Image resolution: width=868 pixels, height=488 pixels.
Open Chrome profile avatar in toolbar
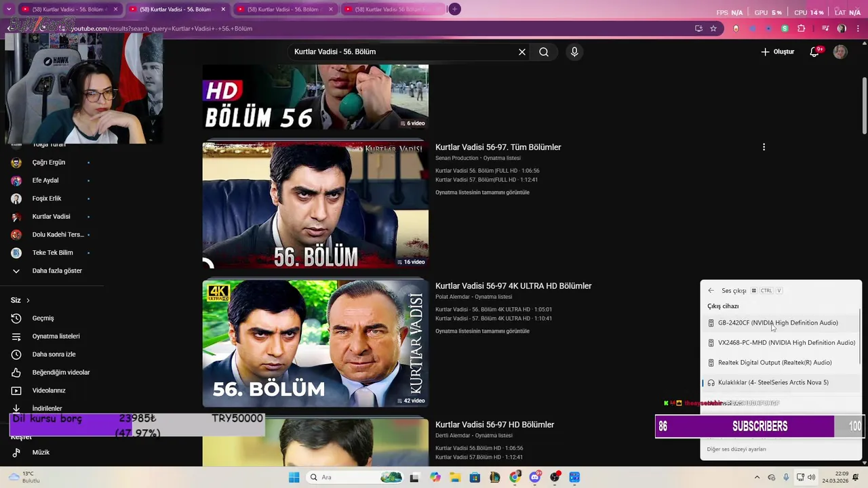point(842,28)
